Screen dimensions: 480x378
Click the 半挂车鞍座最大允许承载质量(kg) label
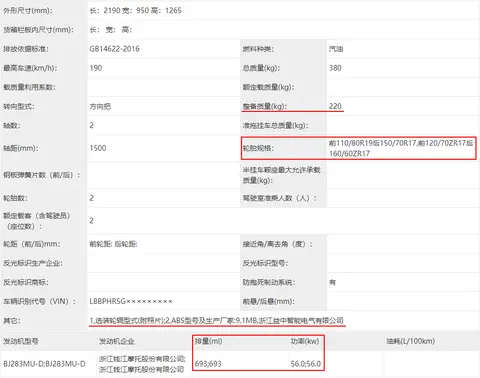281,175
